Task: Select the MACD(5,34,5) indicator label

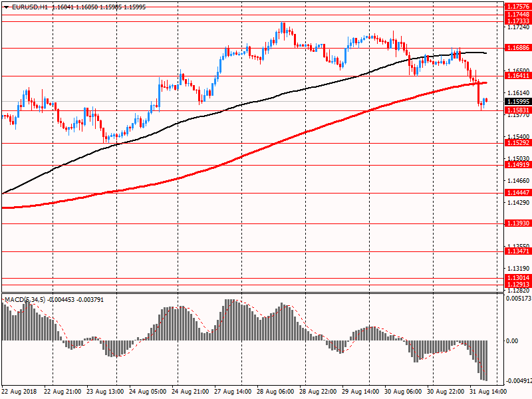Action: (x=25, y=300)
